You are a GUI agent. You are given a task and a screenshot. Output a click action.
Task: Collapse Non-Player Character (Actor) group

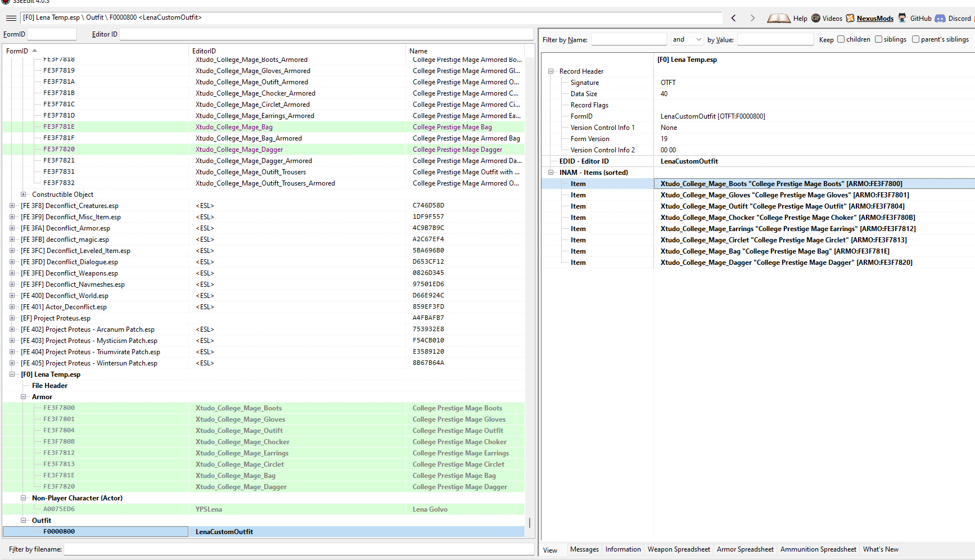coord(24,498)
